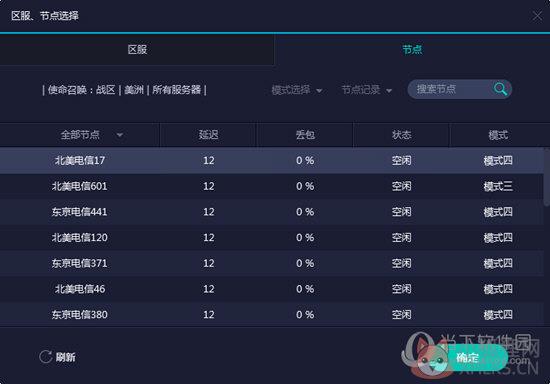Image resolution: width=550 pixels, height=384 pixels.
Task: Select node 东京电信371
Action: tap(272, 263)
